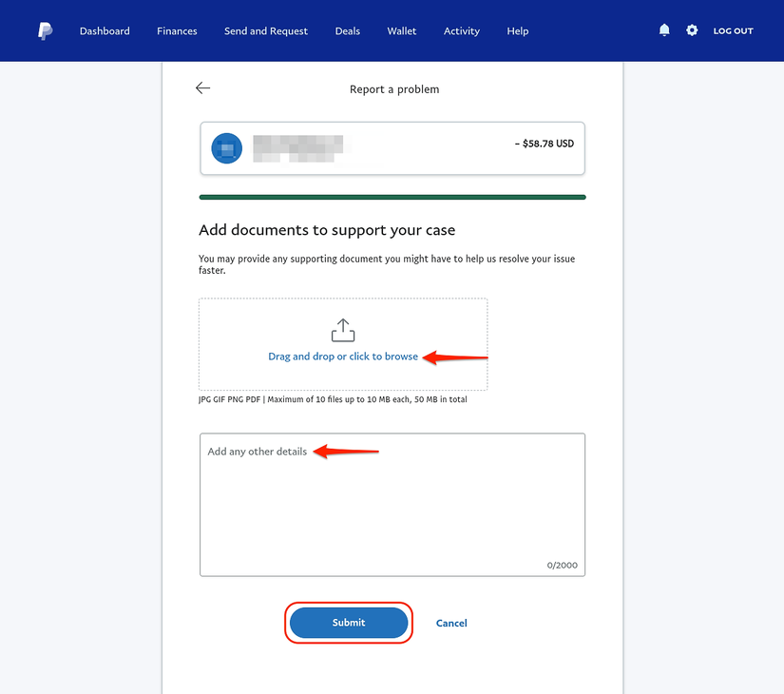Open the Dashboard menu item
The image size is (784, 694).
tap(105, 31)
